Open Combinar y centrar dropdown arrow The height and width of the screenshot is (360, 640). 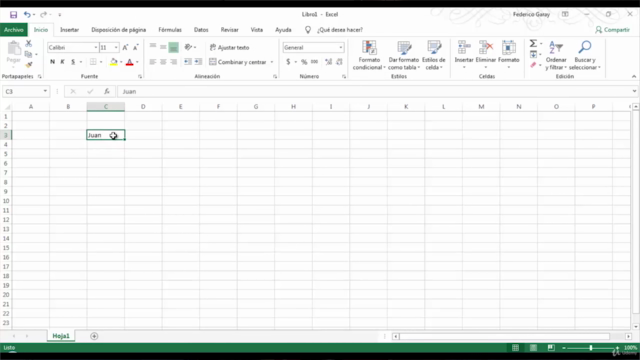272,62
